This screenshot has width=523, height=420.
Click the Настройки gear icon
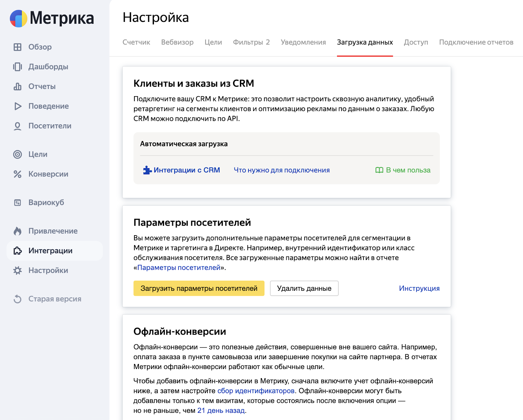17,271
